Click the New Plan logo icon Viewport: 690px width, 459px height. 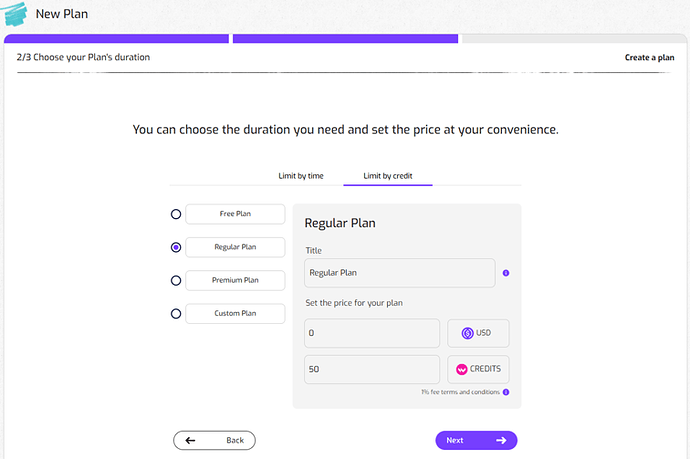tap(16, 14)
